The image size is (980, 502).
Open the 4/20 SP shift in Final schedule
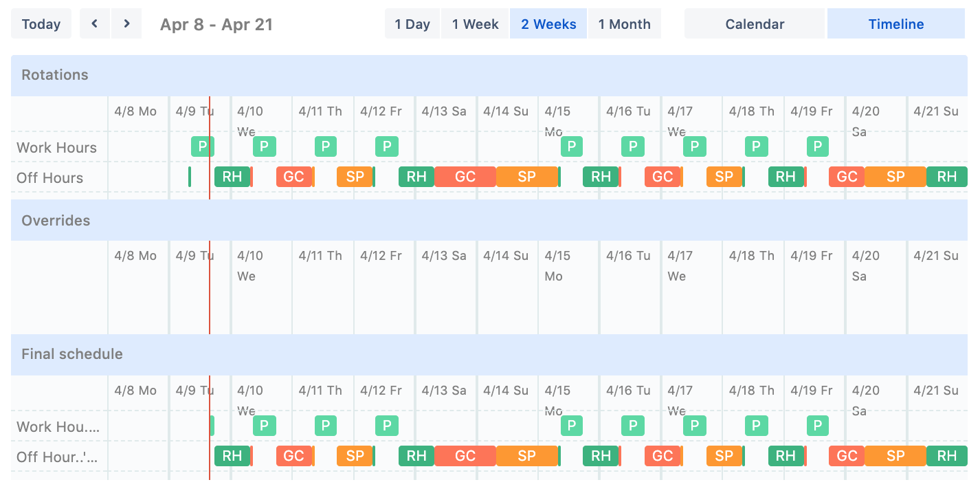[895, 456]
